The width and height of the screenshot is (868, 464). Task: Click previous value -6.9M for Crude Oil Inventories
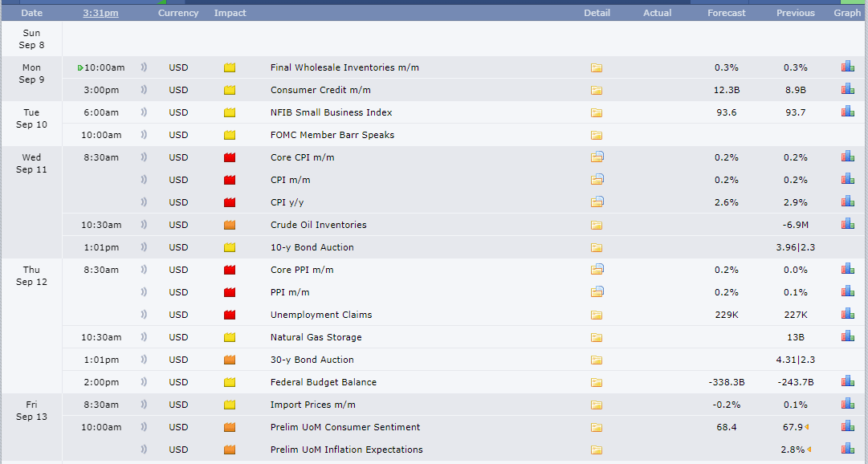[x=796, y=225]
